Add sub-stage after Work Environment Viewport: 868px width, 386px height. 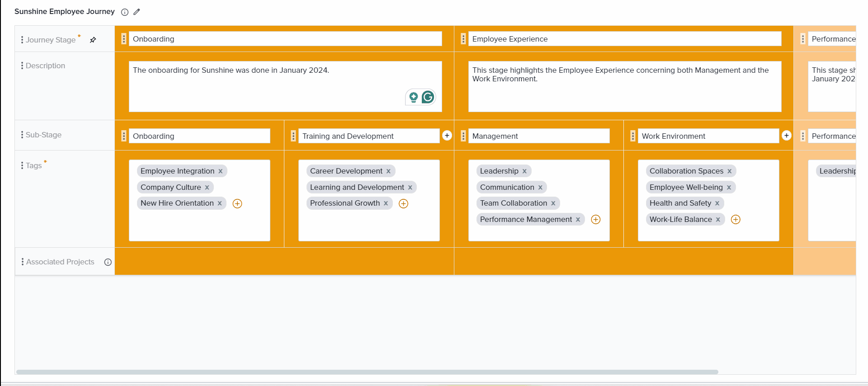point(786,136)
